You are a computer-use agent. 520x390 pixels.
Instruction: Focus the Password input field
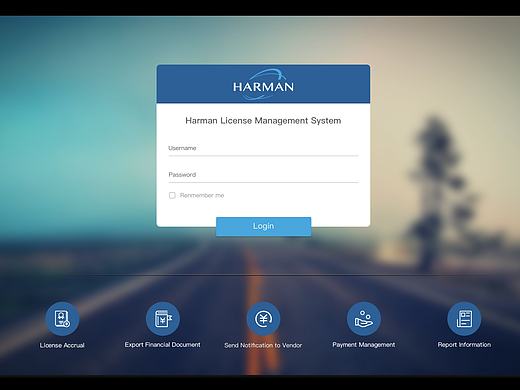(x=263, y=175)
